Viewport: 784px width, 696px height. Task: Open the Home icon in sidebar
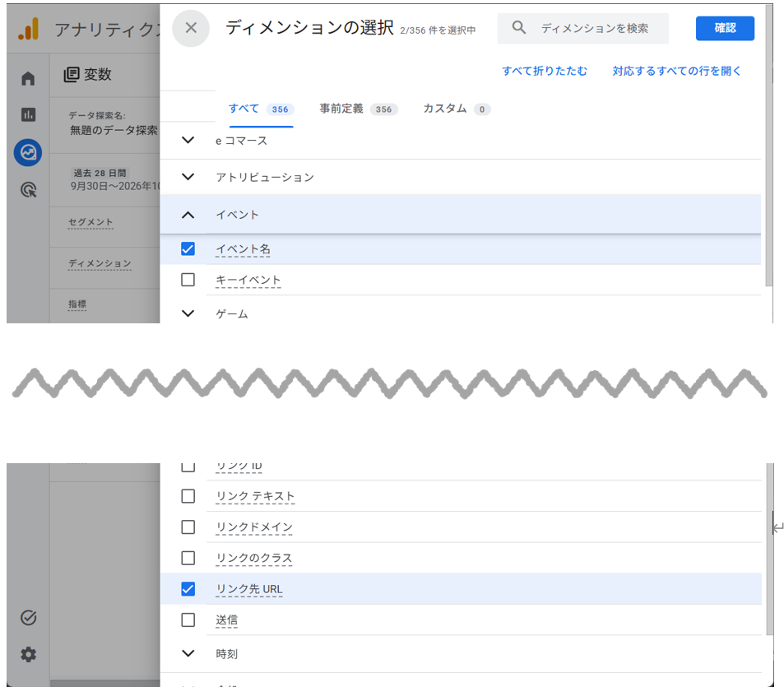point(28,78)
